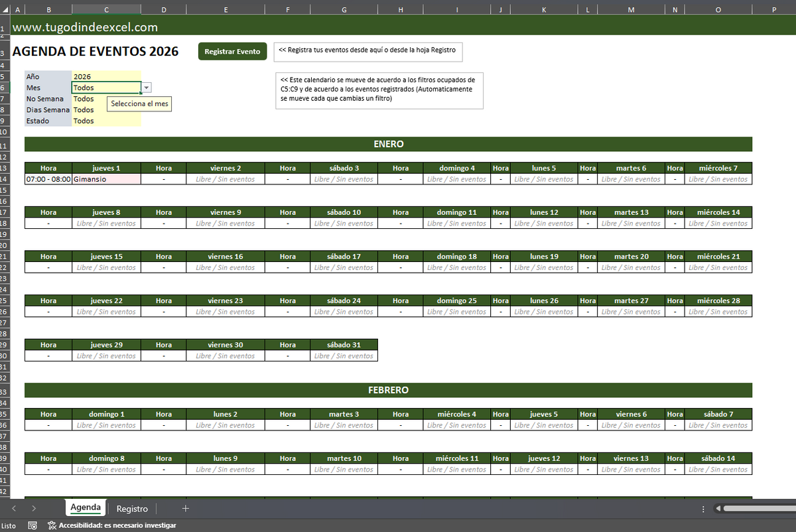Screen dimensions: 796x532
Task: Click the sábado 3 day header
Action: pyautogui.click(x=344, y=168)
